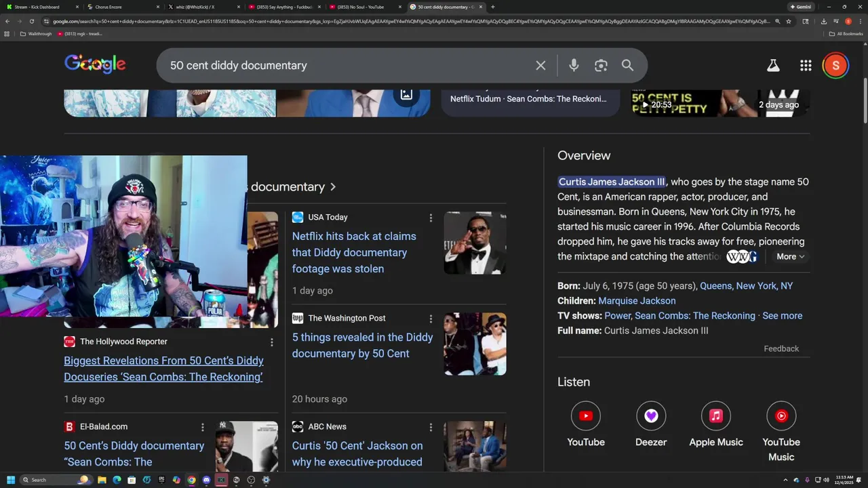Play the 20:53 video thumbnail
The height and width of the screenshot is (488, 868).
[720, 103]
